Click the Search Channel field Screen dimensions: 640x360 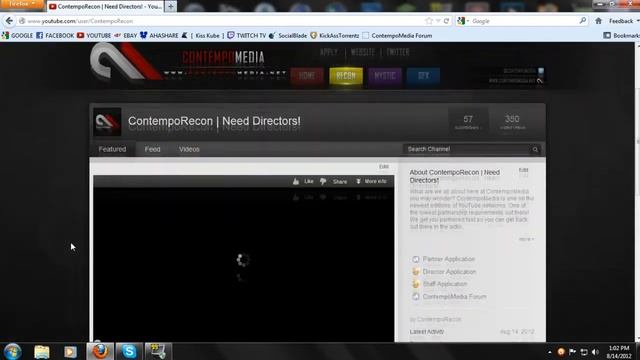click(x=467, y=149)
